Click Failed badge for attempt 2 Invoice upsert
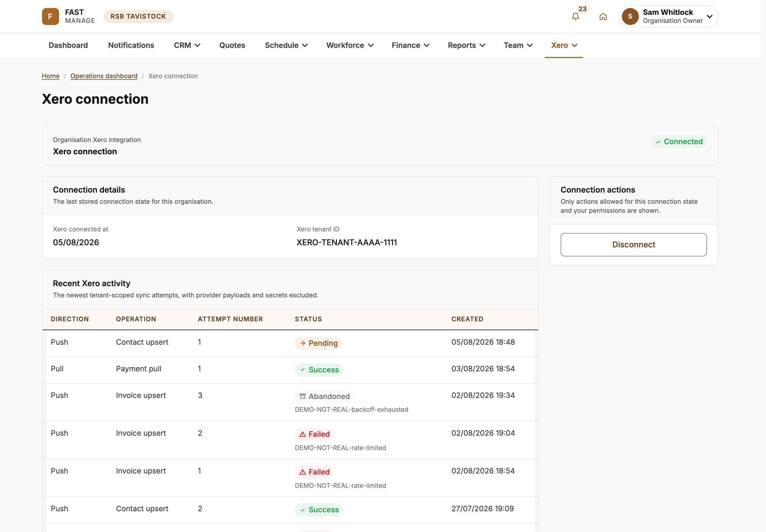The image size is (766, 532). [x=314, y=434]
